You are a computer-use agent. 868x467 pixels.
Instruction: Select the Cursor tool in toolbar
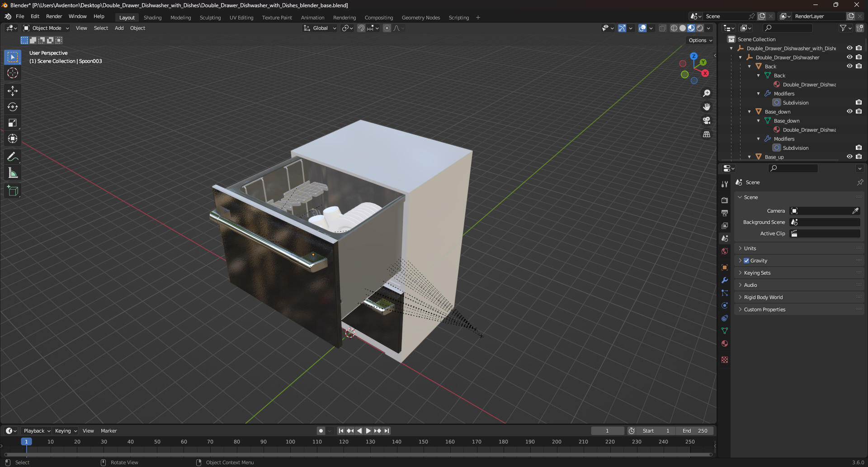pyautogui.click(x=13, y=73)
